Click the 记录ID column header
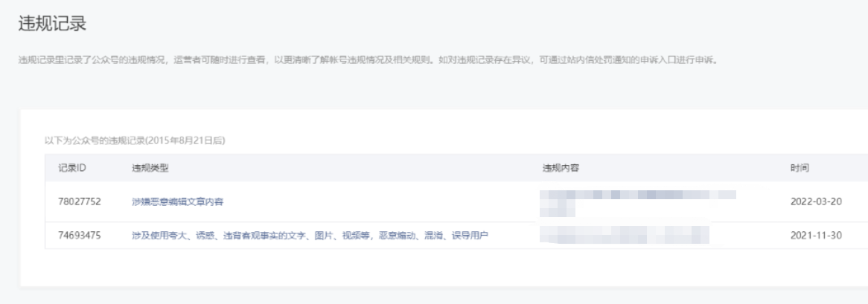This screenshot has height=304, width=868. pyautogui.click(x=72, y=168)
